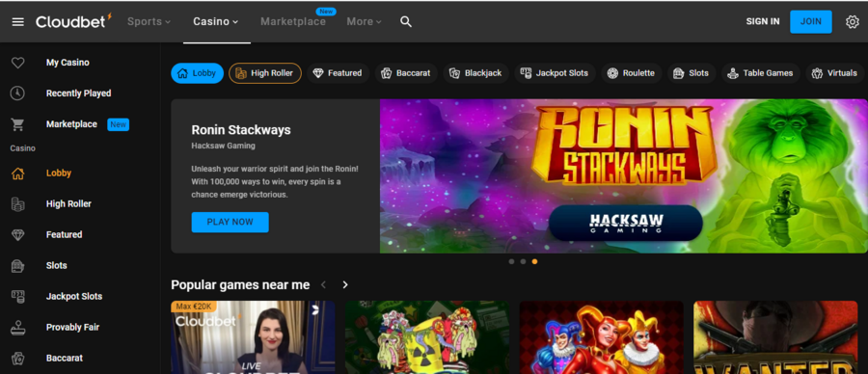The height and width of the screenshot is (374, 868).
Task: Select the Baccarat category chip
Action: click(406, 73)
